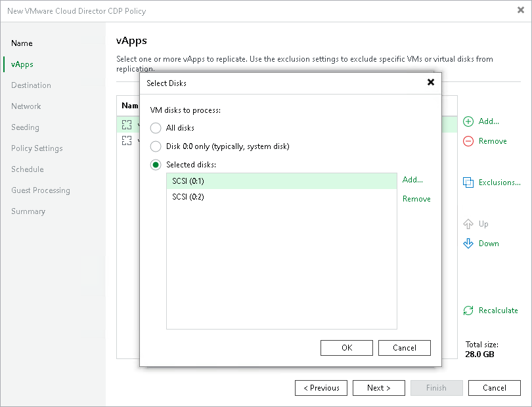Confirm disk selection with OK
532x407 pixels.
click(x=346, y=348)
